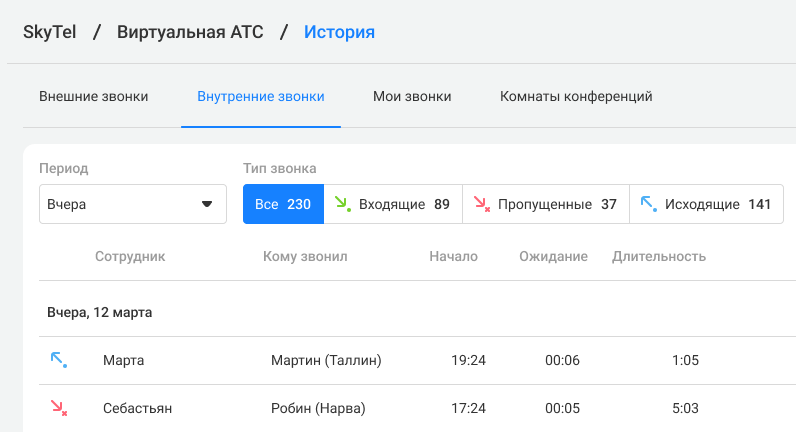Click the green incoming call arrow icon

[x=343, y=204]
